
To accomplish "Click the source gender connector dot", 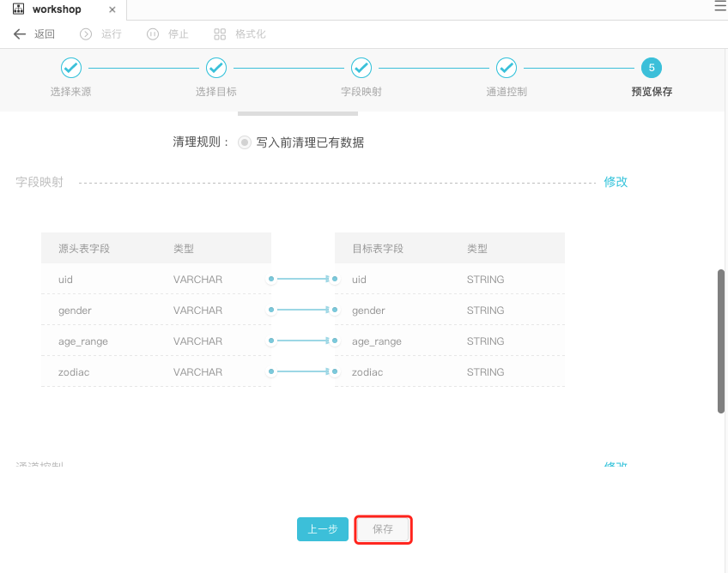I will tap(271, 310).
